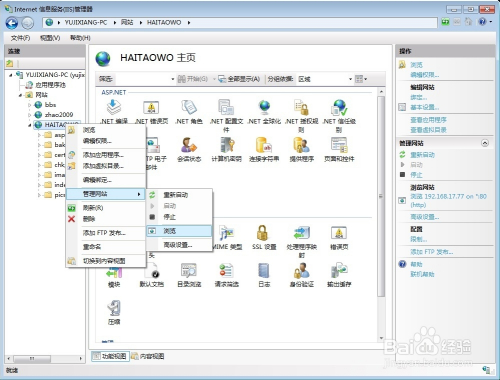The height and width of the screenshot is (380, 500).
Task: Open the 页面和控件 feature icon
Action: point(339,145)
